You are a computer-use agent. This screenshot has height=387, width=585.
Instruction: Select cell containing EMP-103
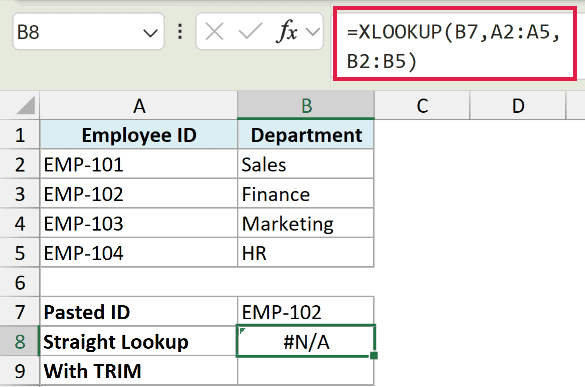[x=139, y=223]
